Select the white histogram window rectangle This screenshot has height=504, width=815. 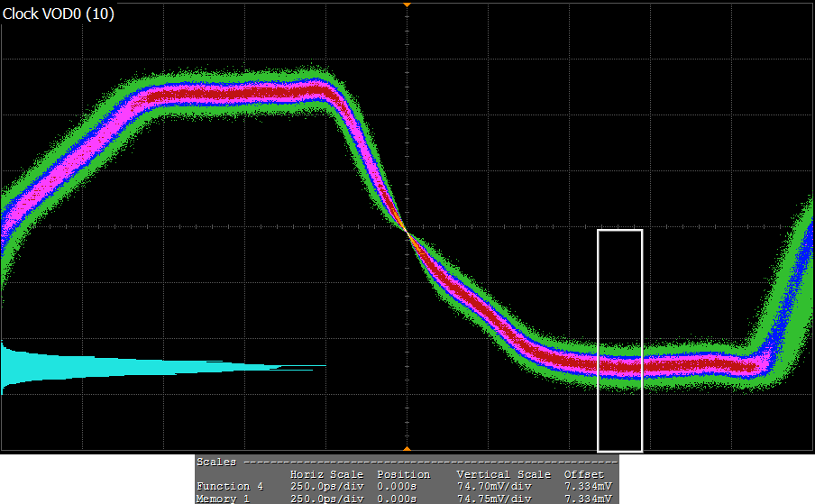619,340
